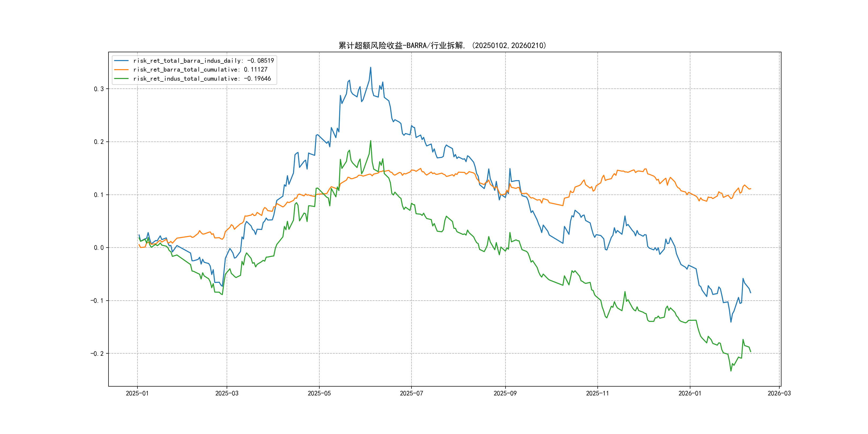Click the 2026-03 x-axis tick label

point(779,393)
